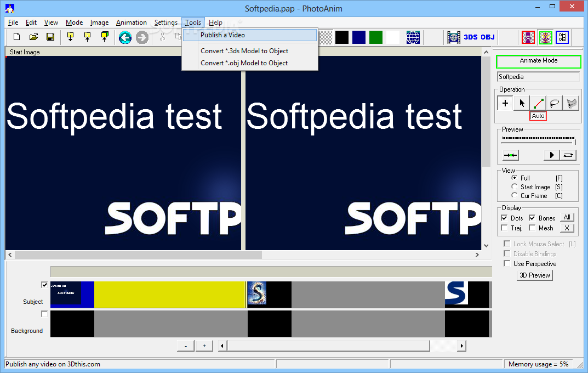Open a project with the folder icon
Image resolution: width=588 pixels, height=373 pixels.
pos(34,37)
